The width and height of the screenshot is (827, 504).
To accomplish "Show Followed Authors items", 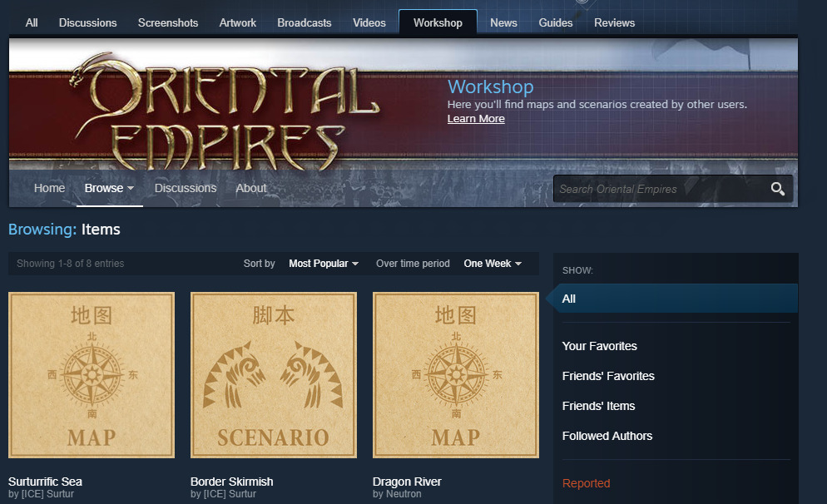I will pyautogui.click(x=607, y=436).
